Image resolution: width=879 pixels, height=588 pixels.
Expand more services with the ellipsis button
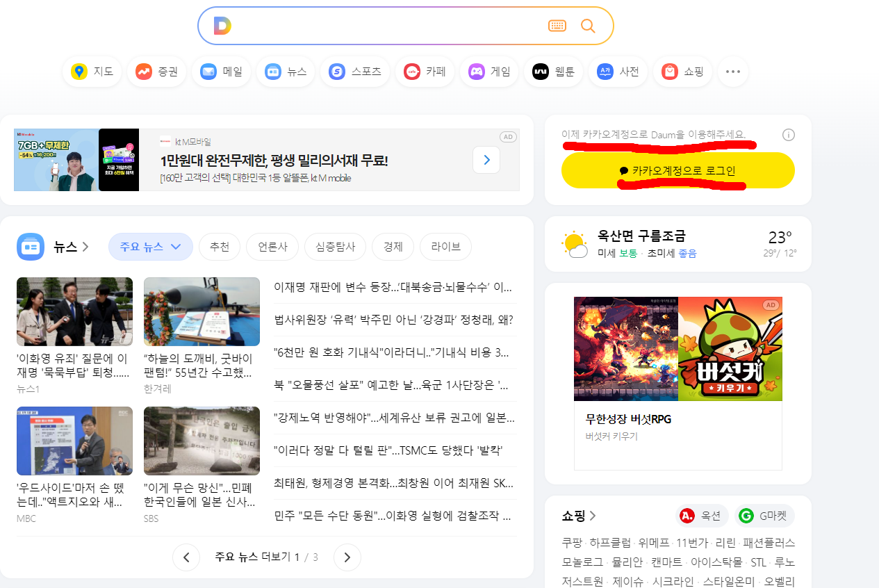click(x=732, y=71)
